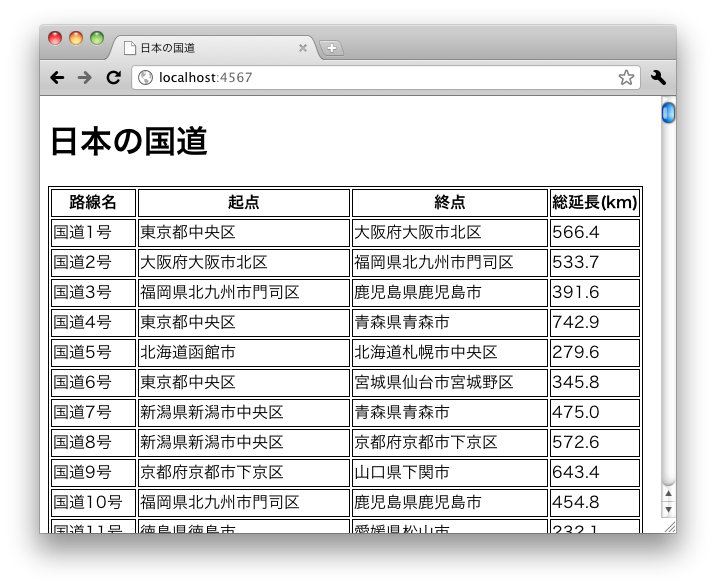The image size is (716, 588).
Task: Click the scrollbar down arrow
Action: [x=668, y=509]
